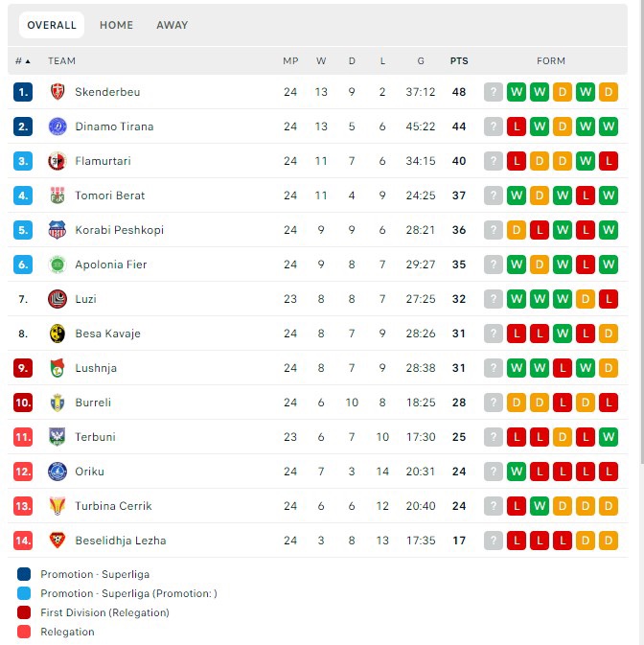Click the Apolonia Fier team logo
The height and width of the screenshot is (645, 644).
click(x=57, y=265)
